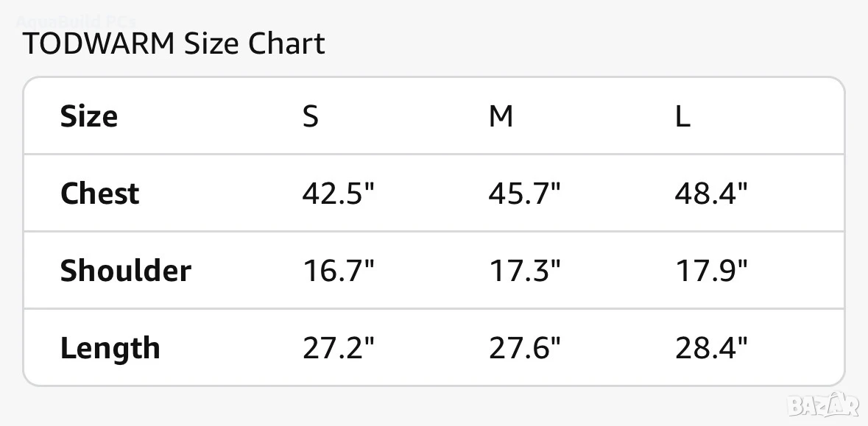Select the S size column header

coord(311,117)
